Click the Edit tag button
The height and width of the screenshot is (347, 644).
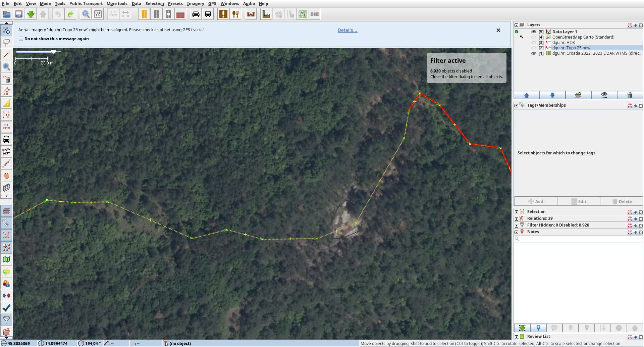[579, 201]
